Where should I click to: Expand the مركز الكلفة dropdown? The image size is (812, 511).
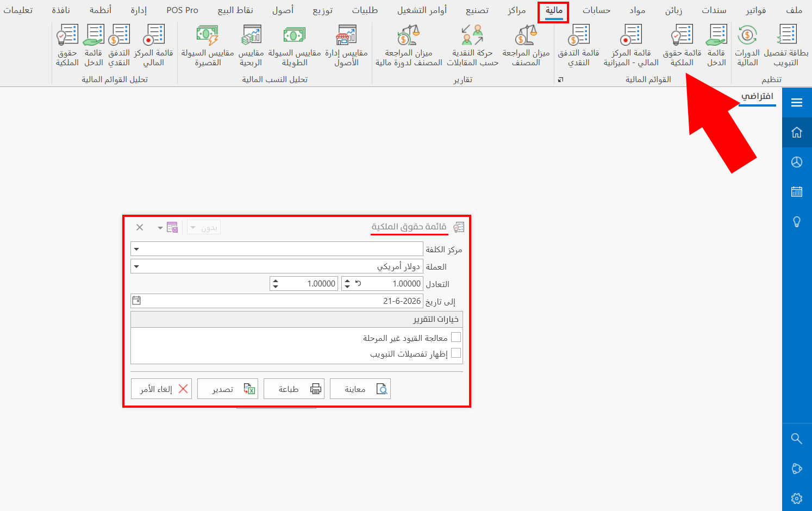click(x=136, y=249)
